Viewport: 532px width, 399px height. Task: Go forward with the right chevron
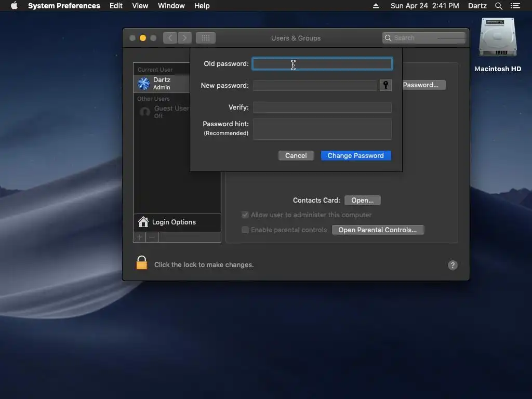[184, 38]
